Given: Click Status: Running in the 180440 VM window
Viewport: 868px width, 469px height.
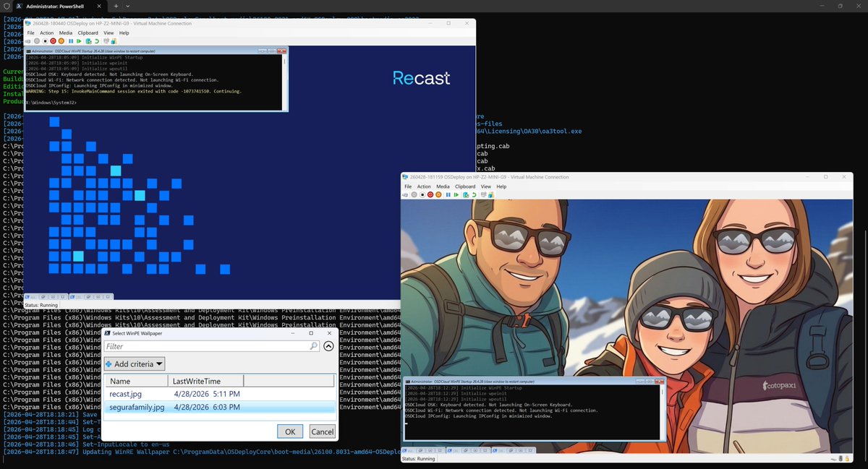Looking at the screenshot, I should 41,305.
